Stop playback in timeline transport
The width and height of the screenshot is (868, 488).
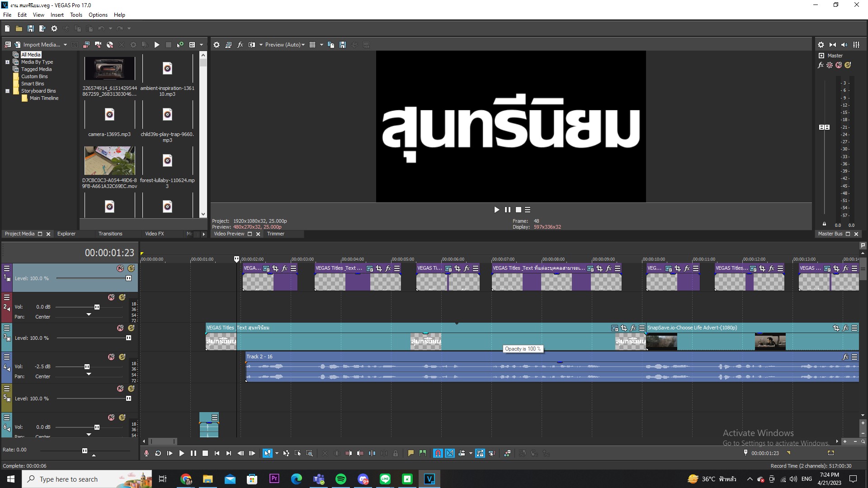tap(205, 453)
